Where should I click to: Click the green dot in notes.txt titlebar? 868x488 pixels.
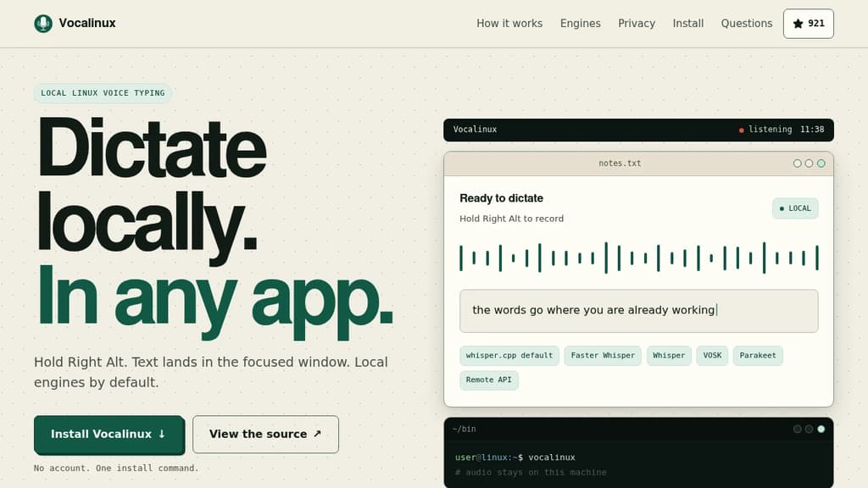pyautogui.click(x=821, y=164)
